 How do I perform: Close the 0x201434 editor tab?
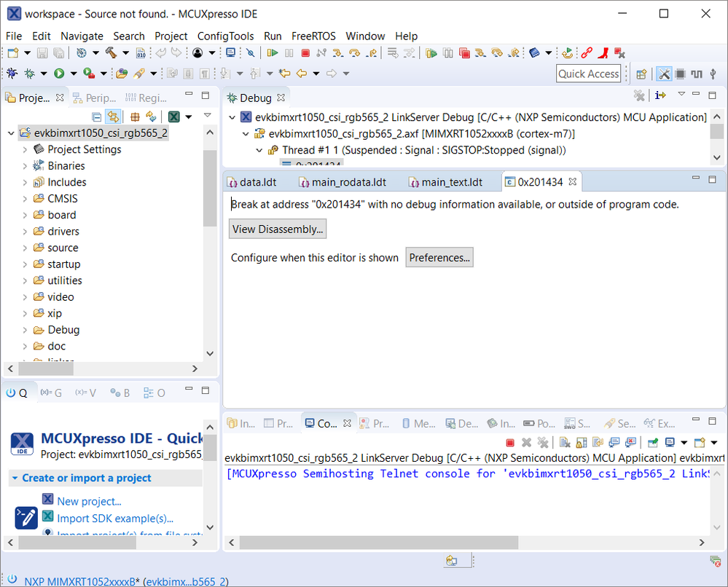(x=573, y=182)
